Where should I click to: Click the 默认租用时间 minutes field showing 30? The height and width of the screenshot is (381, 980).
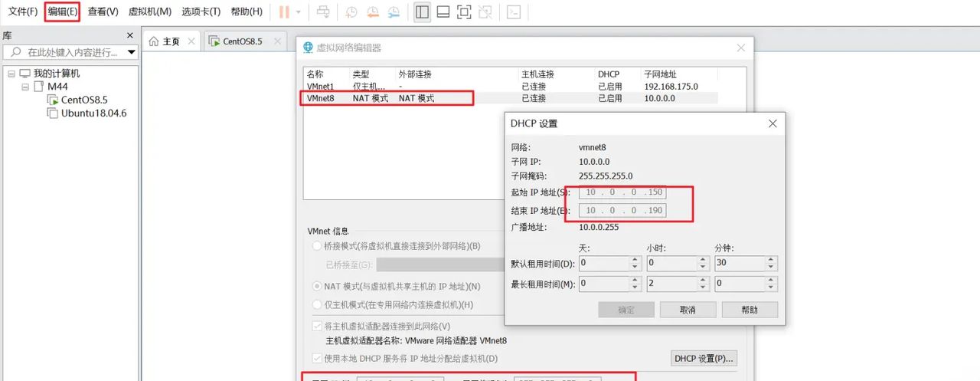click(x=740, y=263)
